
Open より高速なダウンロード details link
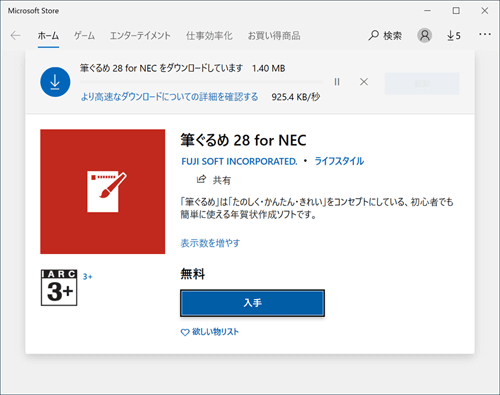pos(170,97)
